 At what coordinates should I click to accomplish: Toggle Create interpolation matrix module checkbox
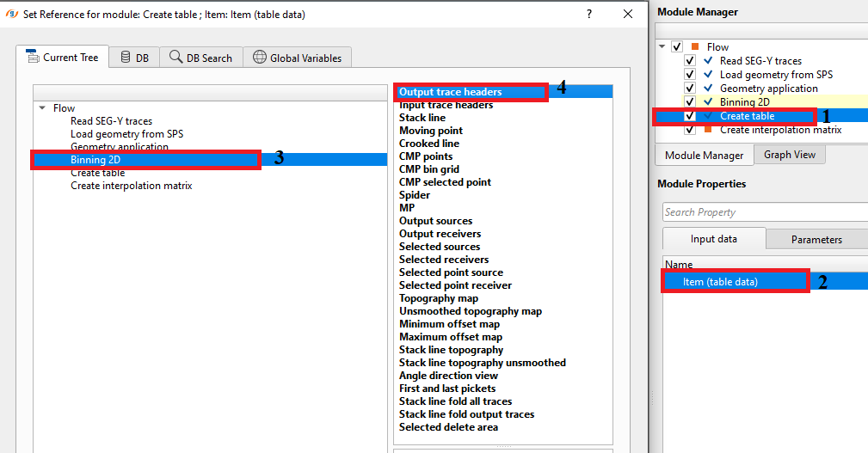click(690, 130)
